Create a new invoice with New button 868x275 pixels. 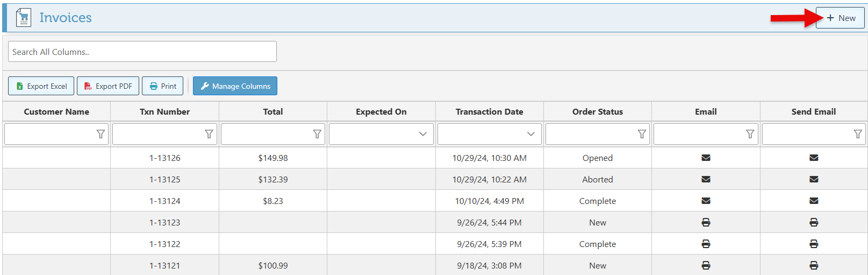(x=840, y=18)
